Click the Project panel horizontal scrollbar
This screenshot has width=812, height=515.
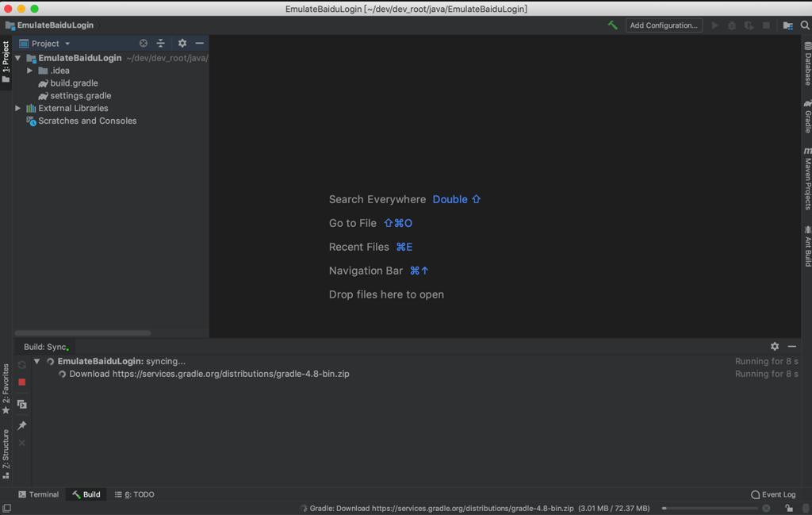point(82,332)
